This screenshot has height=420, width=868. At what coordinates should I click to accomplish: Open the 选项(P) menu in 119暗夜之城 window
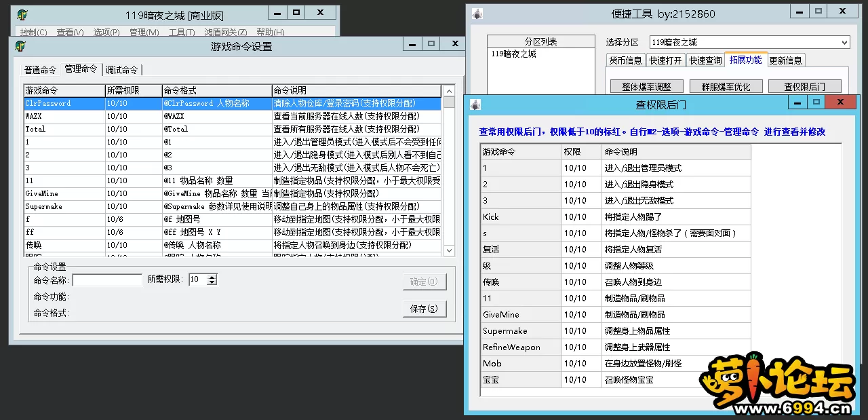(106, 32)
